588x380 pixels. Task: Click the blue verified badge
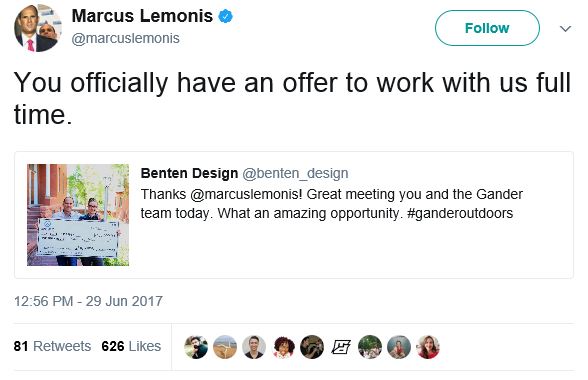pos(225,17)
